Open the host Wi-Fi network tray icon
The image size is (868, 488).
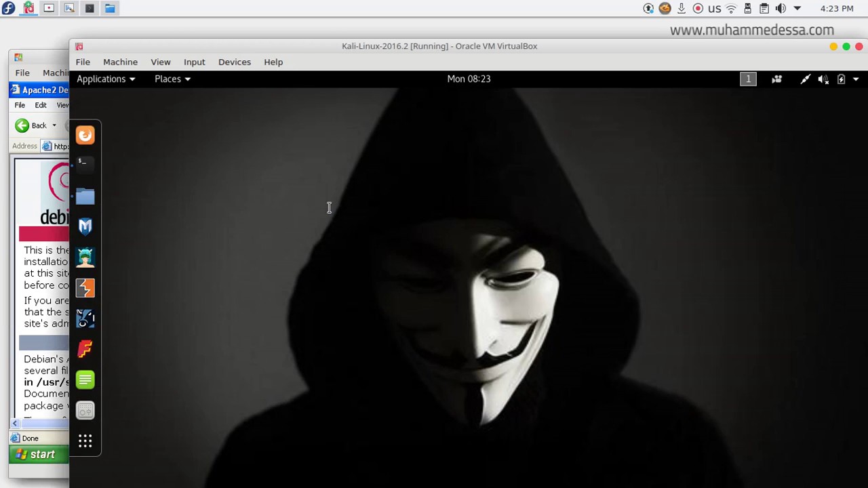point(731,8)
